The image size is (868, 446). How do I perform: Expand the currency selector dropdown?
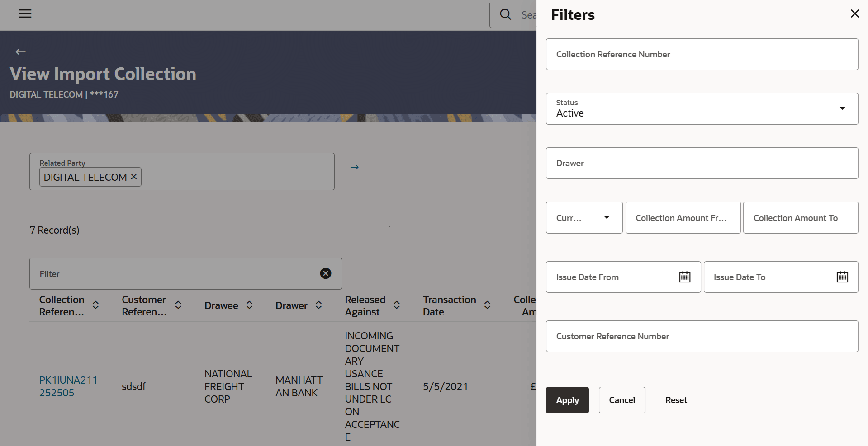pyautogui.click(x=607, y=217)
